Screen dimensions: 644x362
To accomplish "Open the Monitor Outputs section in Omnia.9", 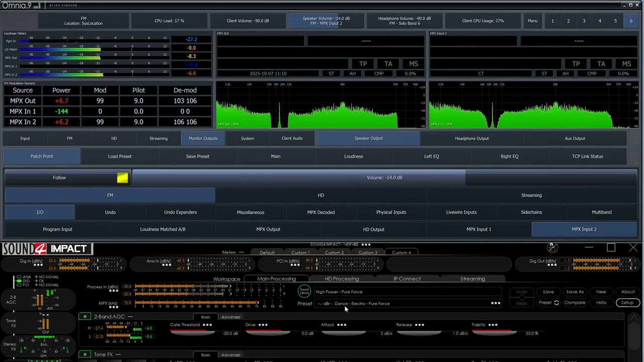I will click(x=203, y=138).
